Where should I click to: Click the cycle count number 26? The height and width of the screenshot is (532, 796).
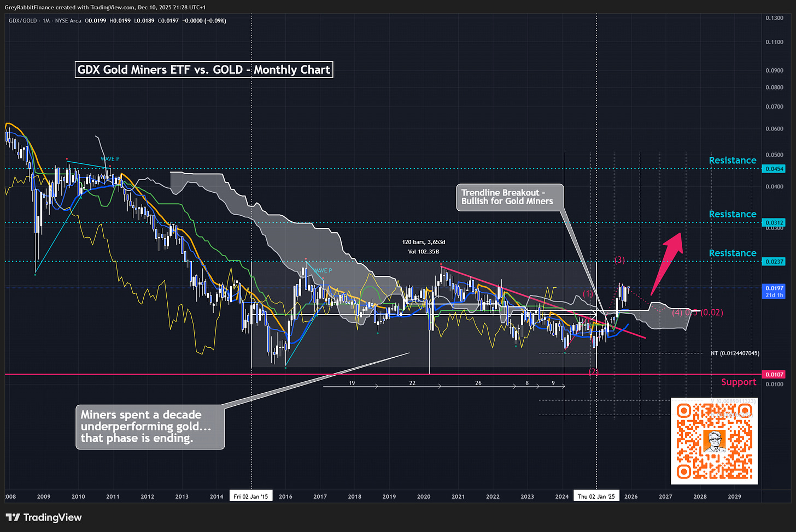point(478,383)
